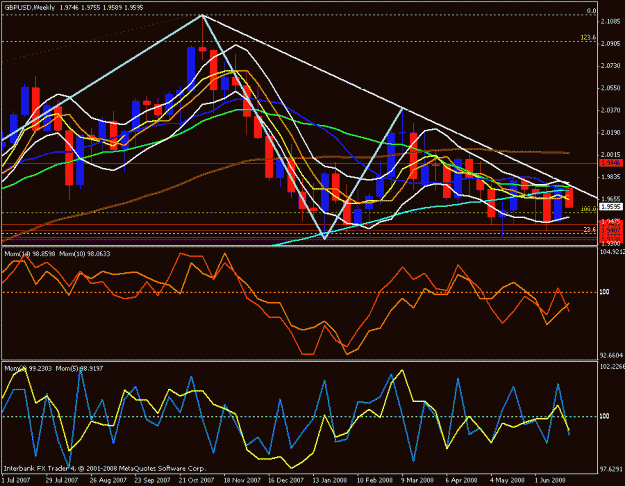This screenshot has width=625, height=486.
Task: Select the 26 Aug 2007 date label
Action: [107, 480]
